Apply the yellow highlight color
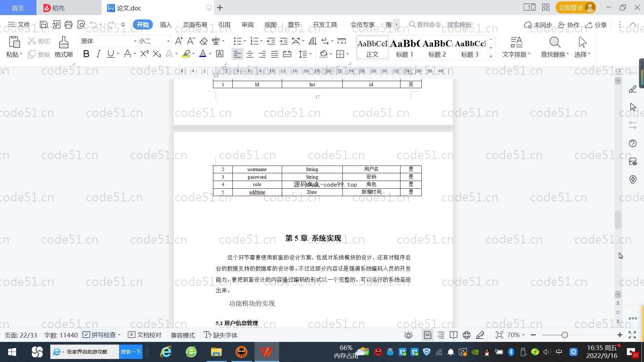This screenshot has height=362, width=644. coord(186,54)
